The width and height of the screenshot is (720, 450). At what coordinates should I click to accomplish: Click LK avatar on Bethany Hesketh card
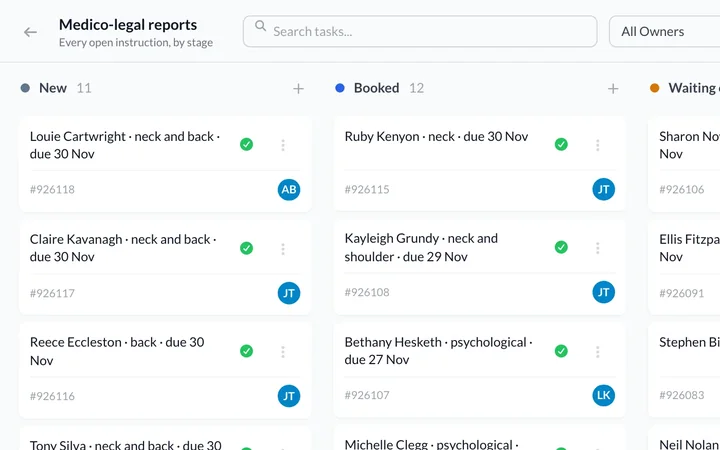(x=603, y=395)
